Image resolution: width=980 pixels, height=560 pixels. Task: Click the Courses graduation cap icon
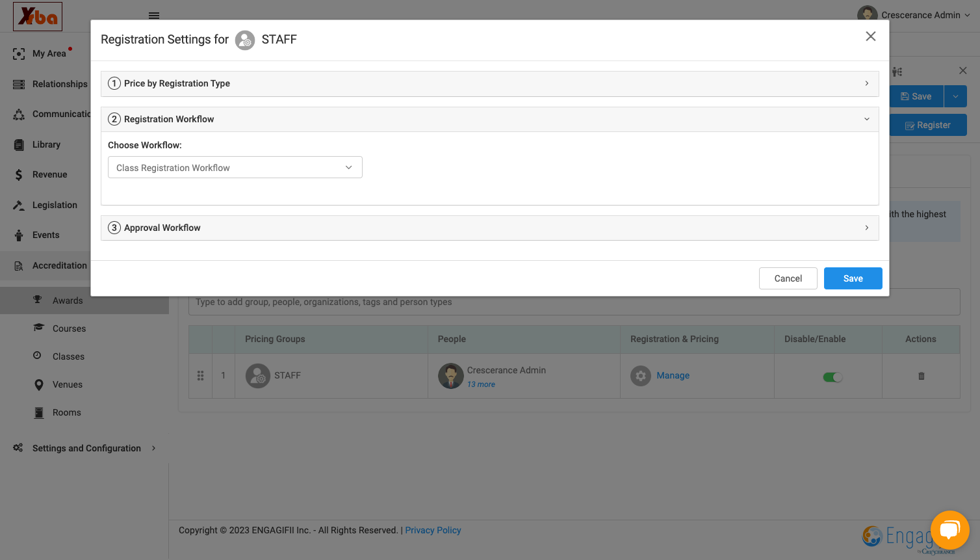click(38, 328)
